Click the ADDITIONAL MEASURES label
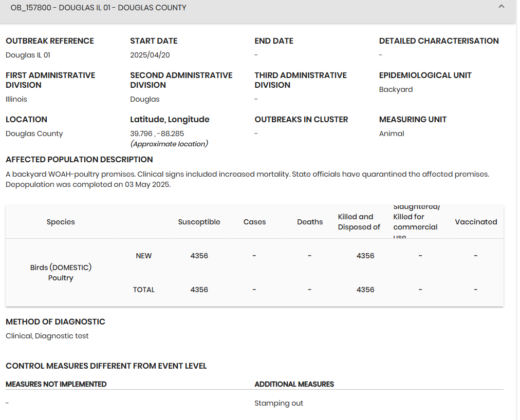The image size is (520, 420). (x=294, y=384)
